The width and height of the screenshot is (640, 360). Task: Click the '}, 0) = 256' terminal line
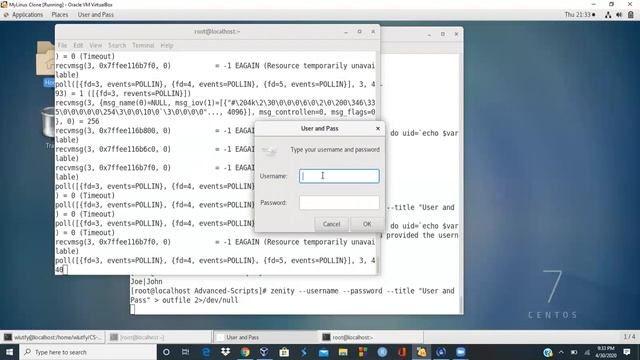pos(77,121)
